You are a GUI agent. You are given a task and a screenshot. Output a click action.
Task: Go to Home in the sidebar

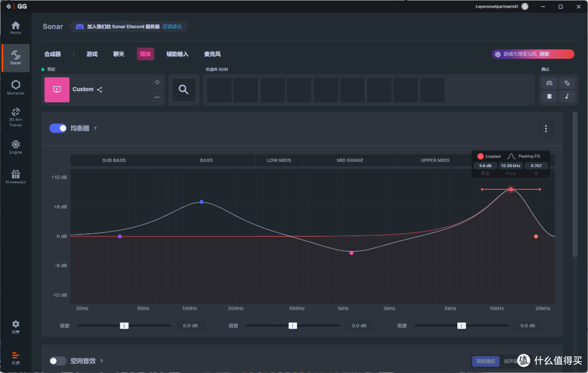tap(15, 28)
